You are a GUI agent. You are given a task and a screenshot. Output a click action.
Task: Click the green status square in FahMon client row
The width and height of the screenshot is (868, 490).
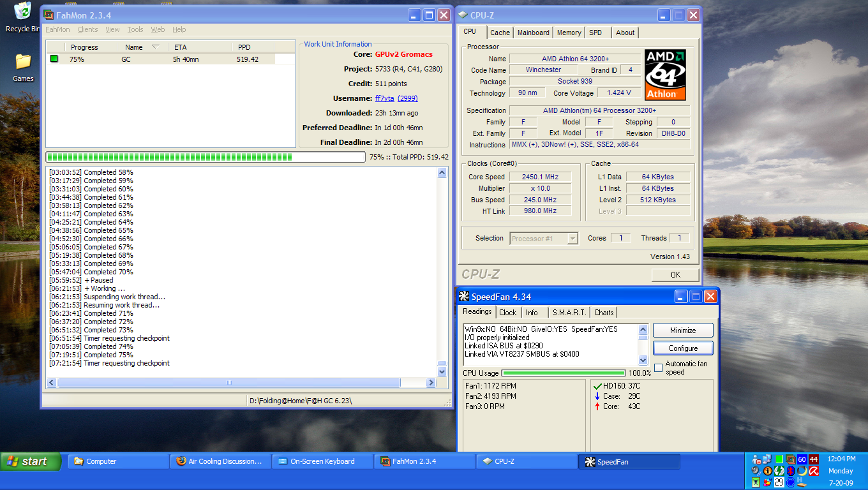54,59
